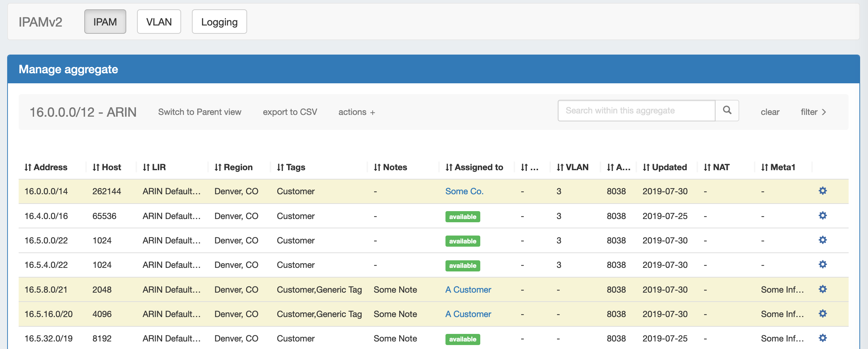The width and height of the screenshot is (868, 349).
Task: Sort table by Address column
Action: tap(46, 167)
